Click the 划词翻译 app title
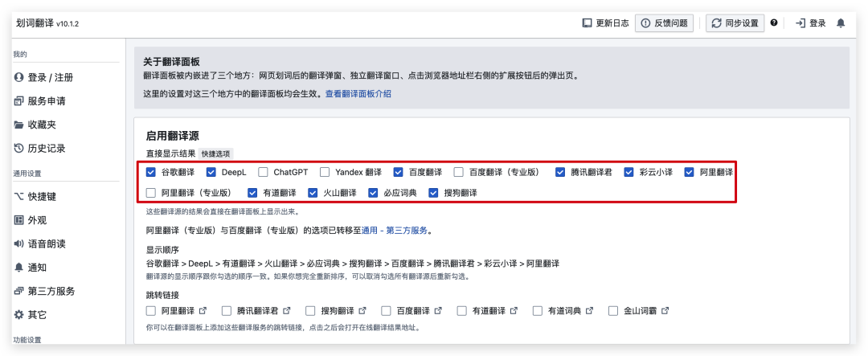 (x=35, y=23)
